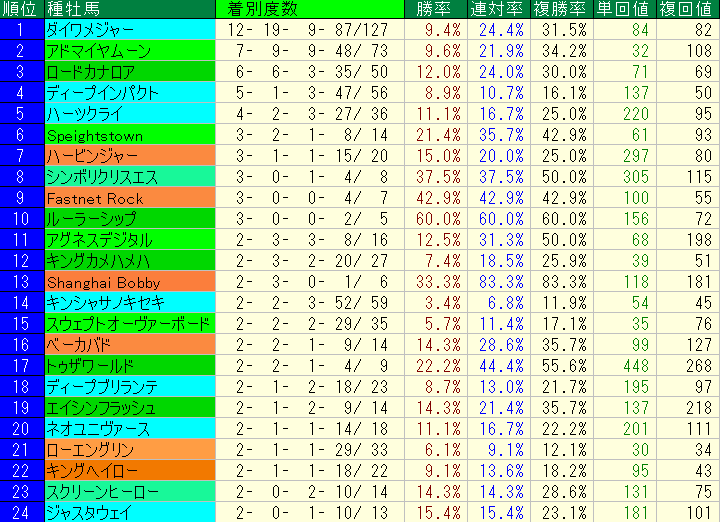Click the 複勝率 column header
The image size is (720, 522).
coord(562,9)
